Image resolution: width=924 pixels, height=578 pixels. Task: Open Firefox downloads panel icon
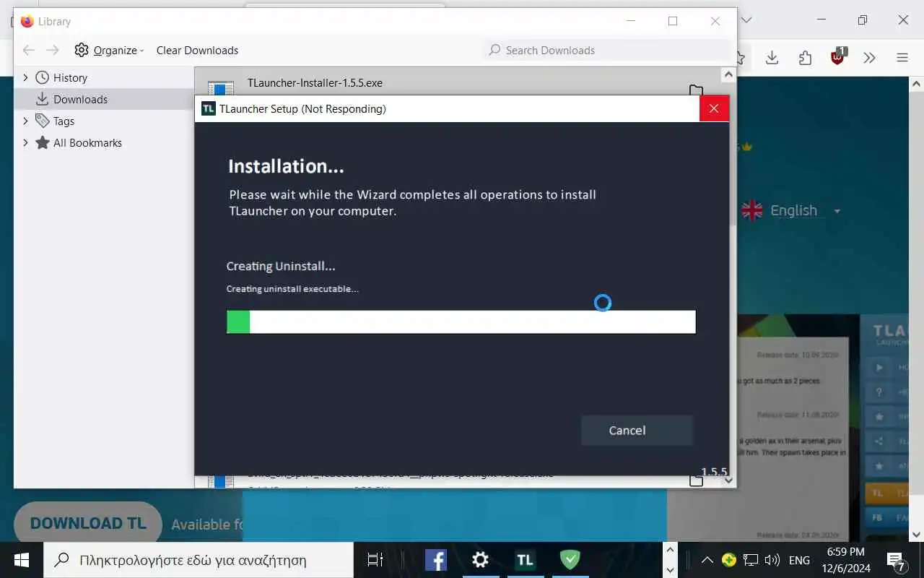pos(772,58)
